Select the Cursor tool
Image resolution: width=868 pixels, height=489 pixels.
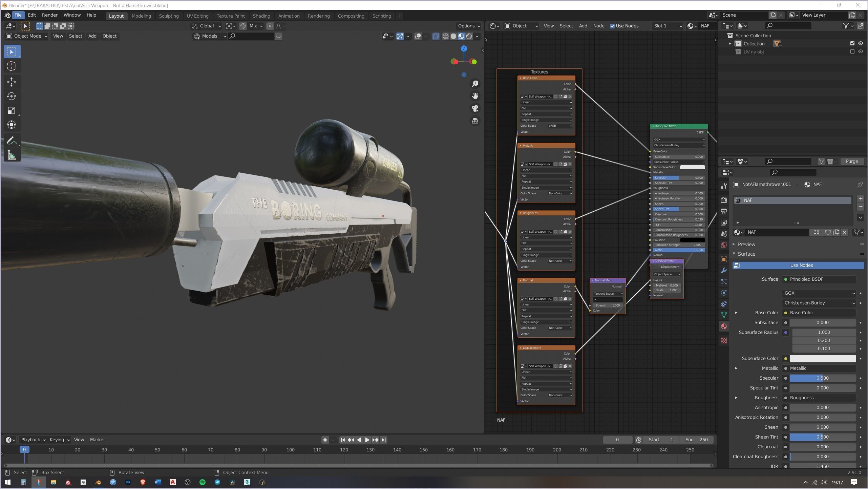pos(12,66)
